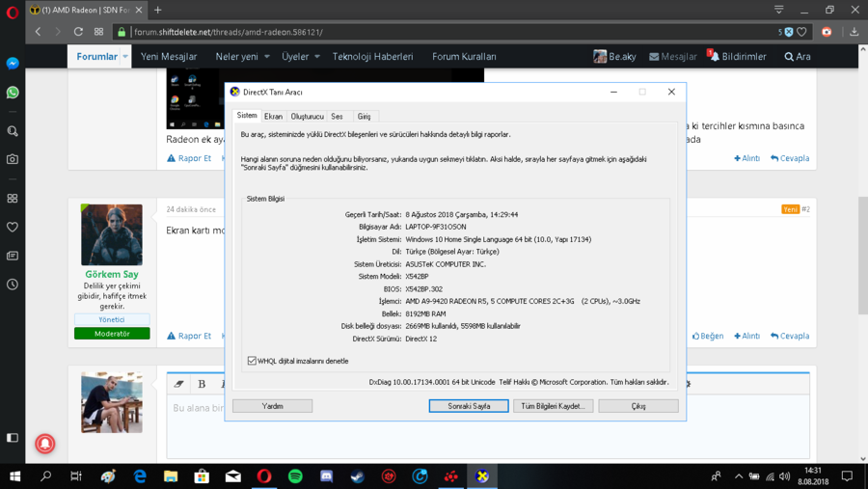868x489 pixels.
Task: Open Görkem Say's profile name link
Action: click(112, 274)
